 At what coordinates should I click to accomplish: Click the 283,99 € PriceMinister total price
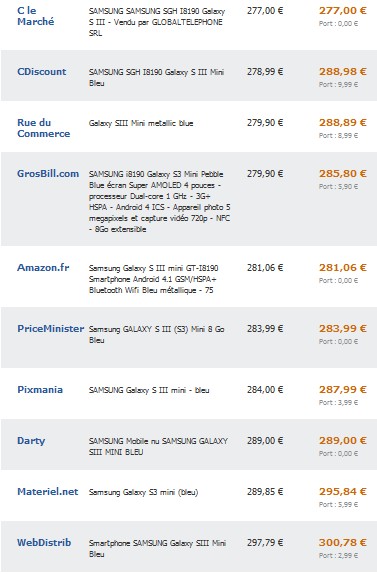tap(343, 329)
